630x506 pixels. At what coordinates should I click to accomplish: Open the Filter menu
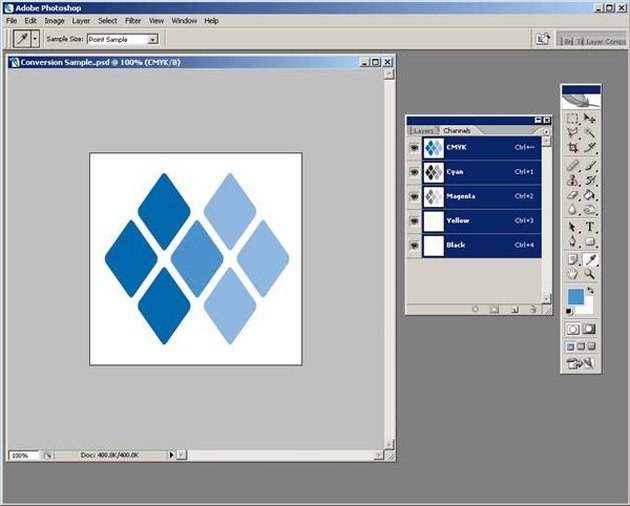pyautogui.click(x=133, y=20)
